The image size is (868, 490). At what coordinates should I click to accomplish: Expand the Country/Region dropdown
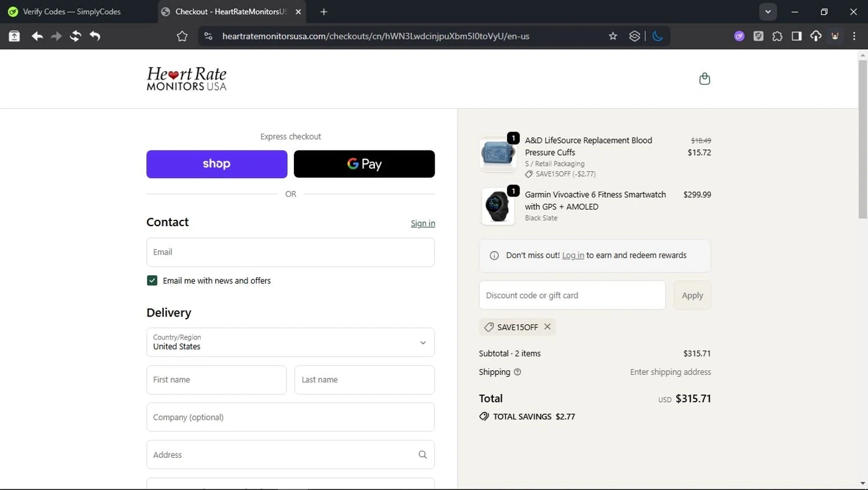pos(290,342)
